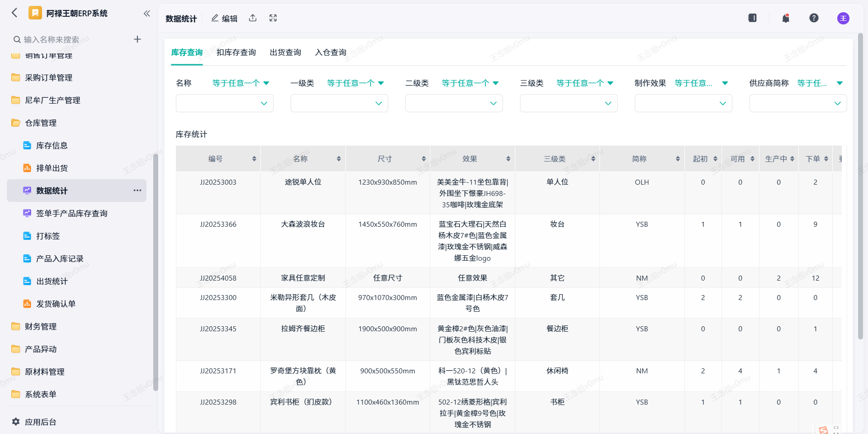
Task: Sort table by 下单 column
Action: click(826, 159)
